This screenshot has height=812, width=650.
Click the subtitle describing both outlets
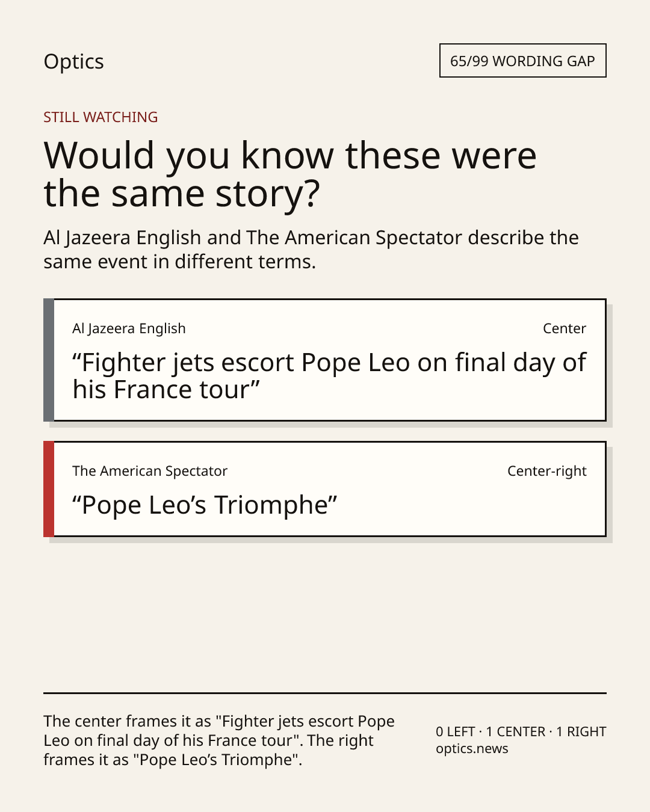(x=311, y=250)
